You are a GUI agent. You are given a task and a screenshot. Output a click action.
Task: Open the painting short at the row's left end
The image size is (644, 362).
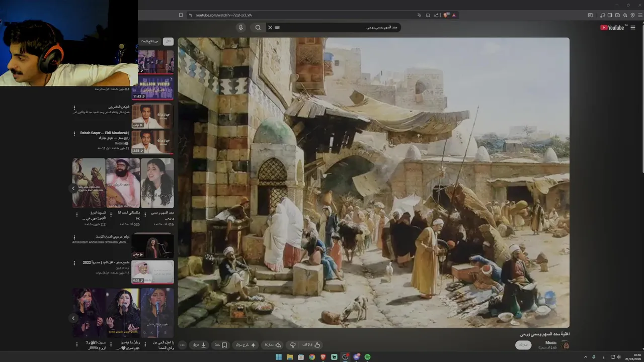(89, 183)
